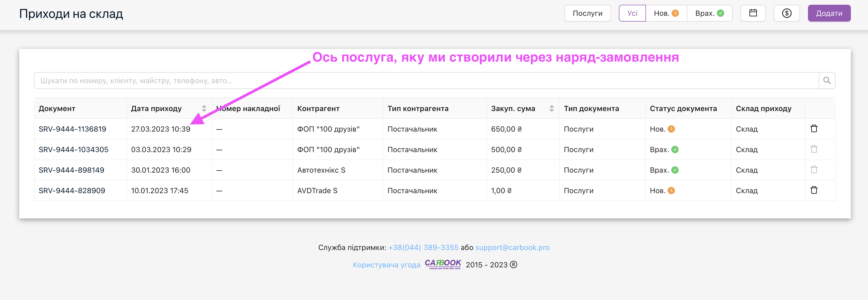The width and height of the screenshot is (868, 300).
Task: Open the support@carbook.pro email link
Action: click(x=512, y=247)
